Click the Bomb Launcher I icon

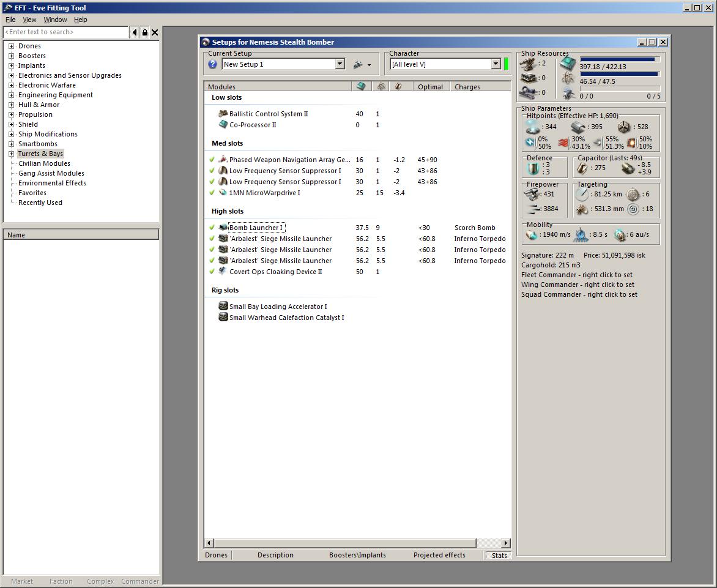coord(223,227)
